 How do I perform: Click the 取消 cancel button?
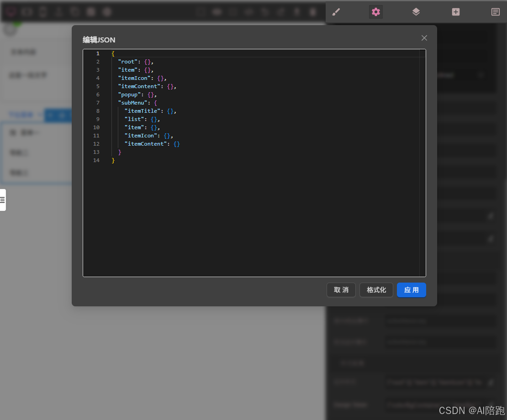(341, 290)
